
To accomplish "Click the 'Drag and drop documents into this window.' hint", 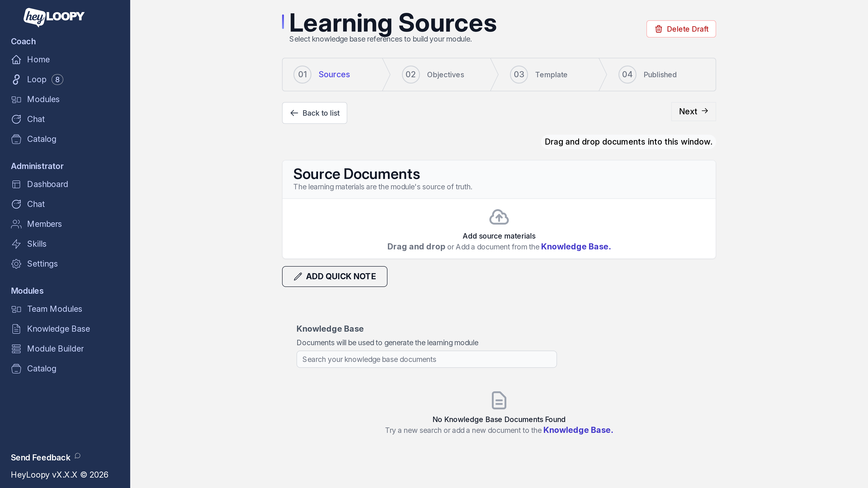I will (628, 142).
